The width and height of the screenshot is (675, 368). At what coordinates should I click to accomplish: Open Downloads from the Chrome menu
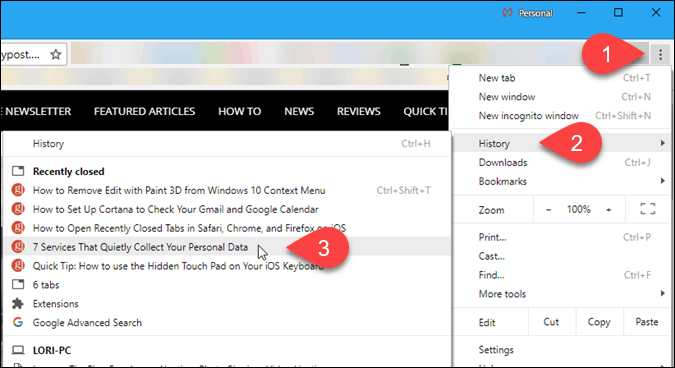click(x=561, y=162)
